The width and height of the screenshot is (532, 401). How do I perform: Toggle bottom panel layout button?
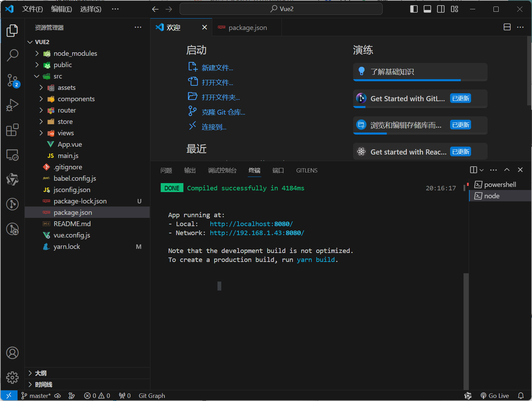[427, 9]
